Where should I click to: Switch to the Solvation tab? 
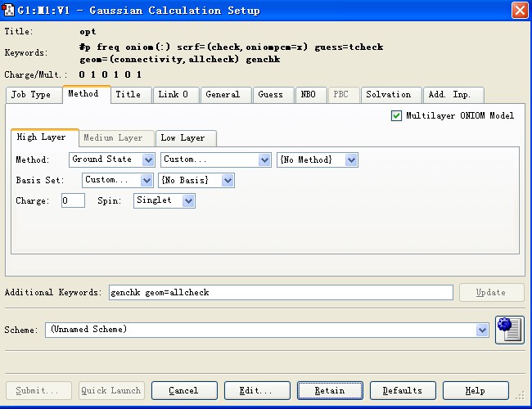[391, 95]
